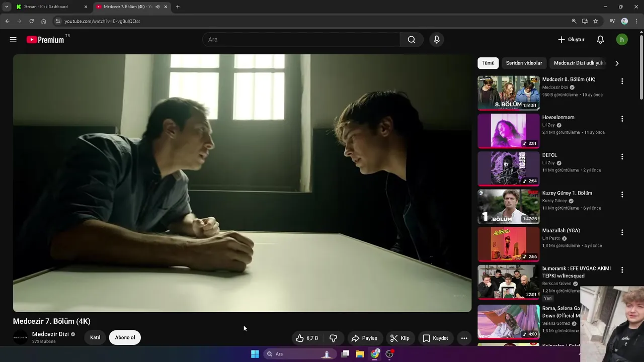Screen dimensions: 644x362
Task: Open the zoom magnifier in address bar
Action: (574, 21)
